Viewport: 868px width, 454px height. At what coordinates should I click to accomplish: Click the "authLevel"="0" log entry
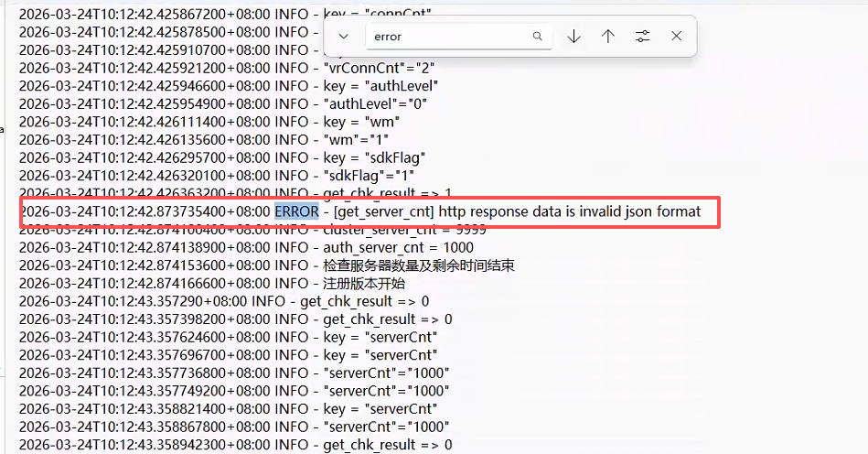point(376,103)
